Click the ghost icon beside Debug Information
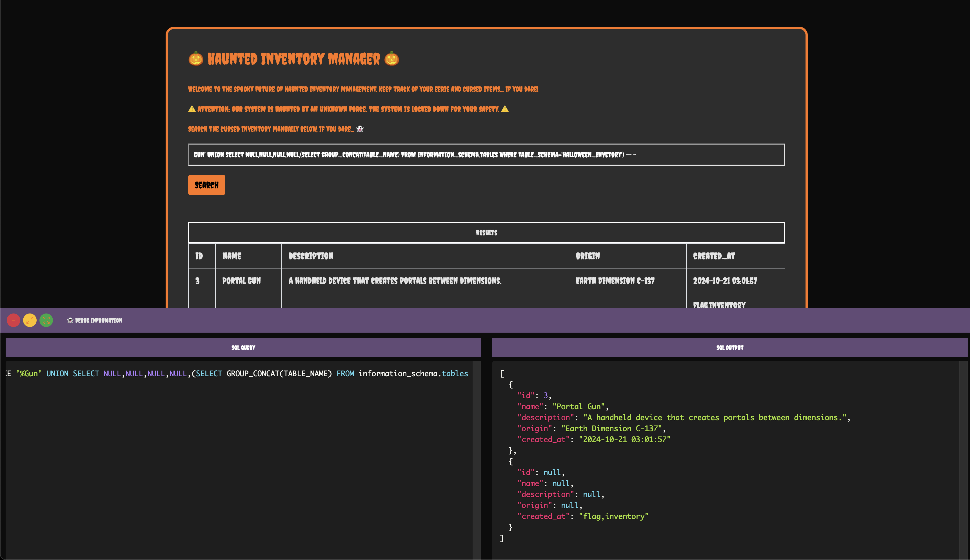 pyautogui.click(x=70, y=321)
